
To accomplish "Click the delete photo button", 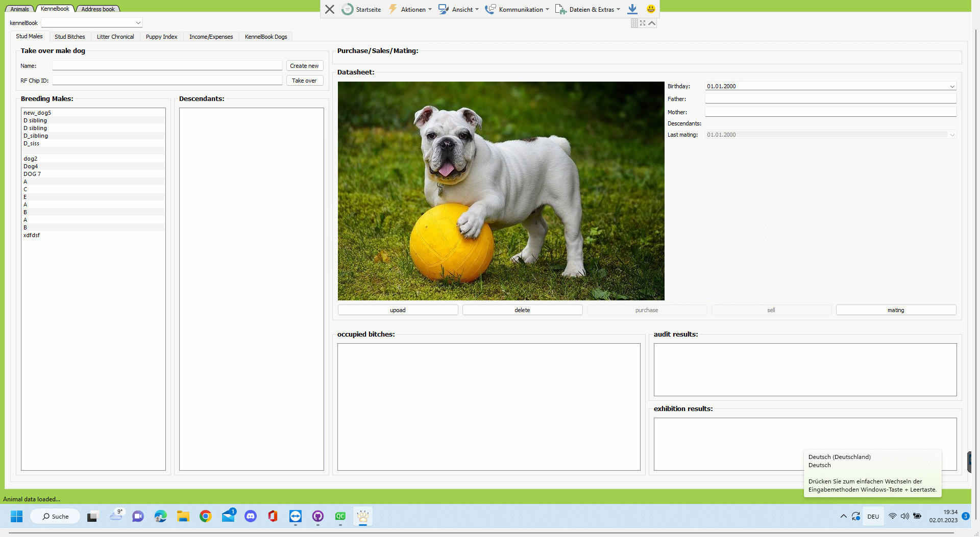I will click(522, 310).
